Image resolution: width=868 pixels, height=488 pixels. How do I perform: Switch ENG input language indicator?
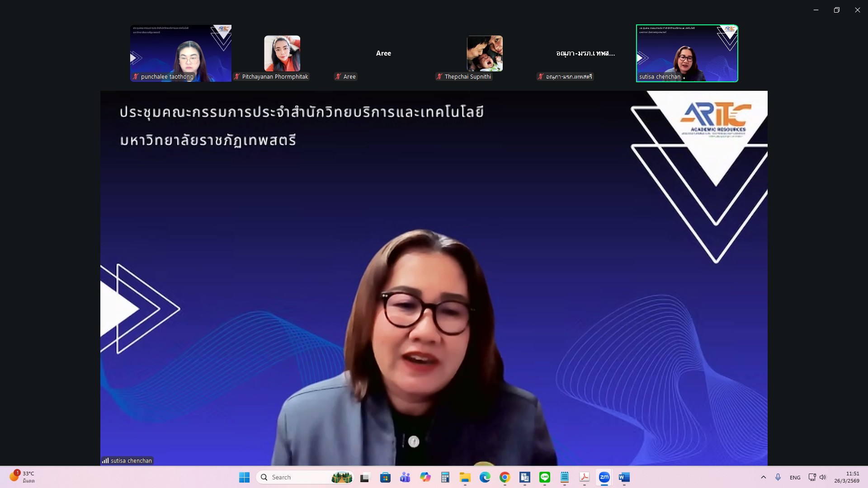pyautogui.click(x=795, y=478)
